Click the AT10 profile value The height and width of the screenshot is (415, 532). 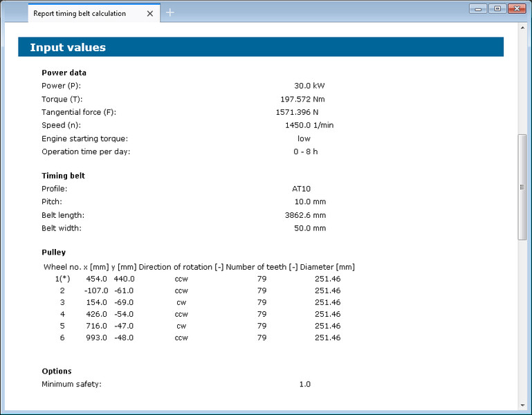tap(303, 188)
